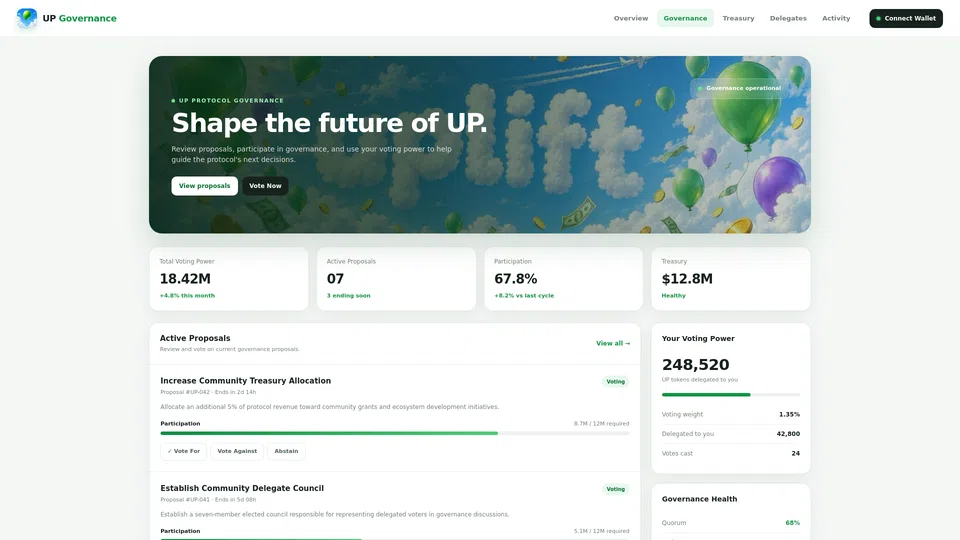Click the Treasury $12.8M value
Image resolution: width=960 pixels, height=540 pixels.
(x=687, y=279)
